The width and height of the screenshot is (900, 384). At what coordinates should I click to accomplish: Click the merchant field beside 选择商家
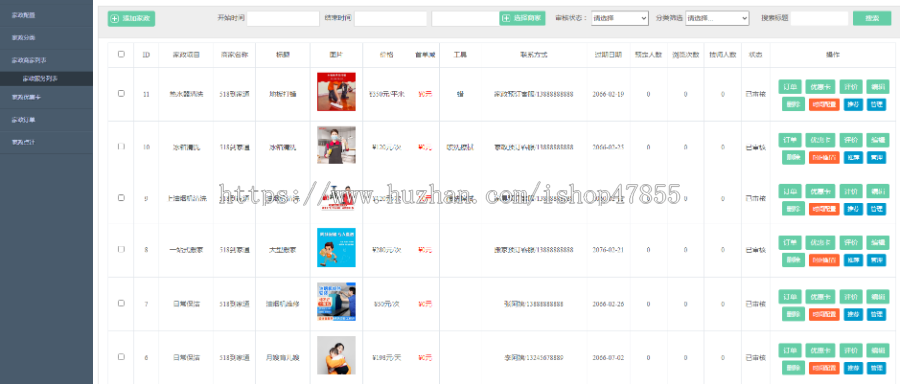click(465, 18)
